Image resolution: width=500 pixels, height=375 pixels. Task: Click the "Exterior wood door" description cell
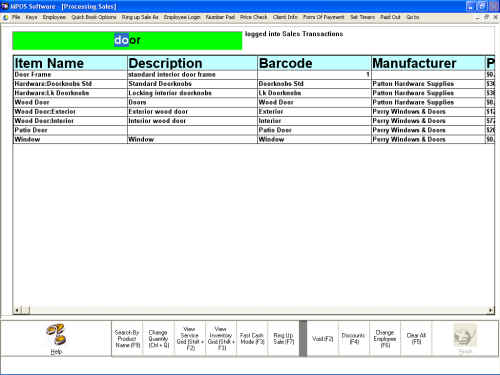coord(192,112)
